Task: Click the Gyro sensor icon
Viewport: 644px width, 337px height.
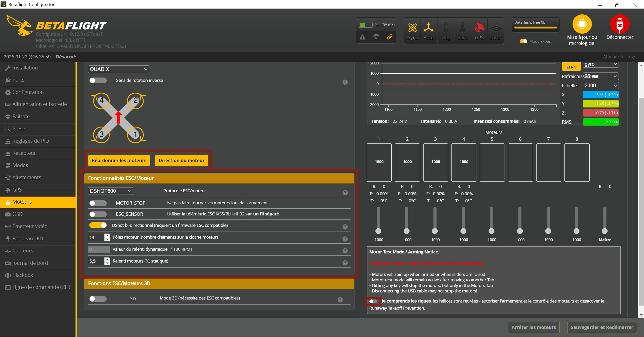Action: coord(412,28)
